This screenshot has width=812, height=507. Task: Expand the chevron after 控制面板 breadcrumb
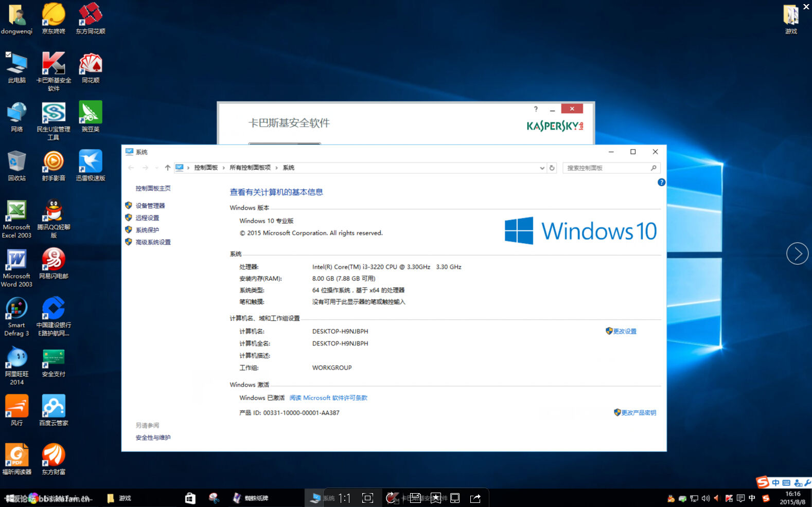click(x=224, y=168)
